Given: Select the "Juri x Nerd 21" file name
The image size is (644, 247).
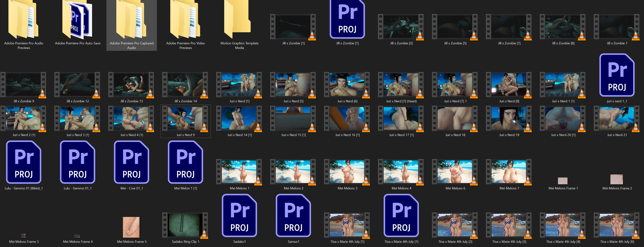Looking at the screenshot, I should click(617, 135).
